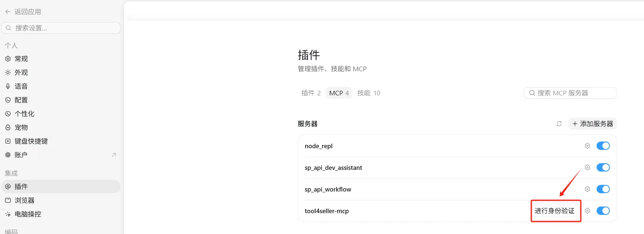Select 浏览器 in sidebar
Viewport: 644px width, 234px height.
[x=61, y=200]
